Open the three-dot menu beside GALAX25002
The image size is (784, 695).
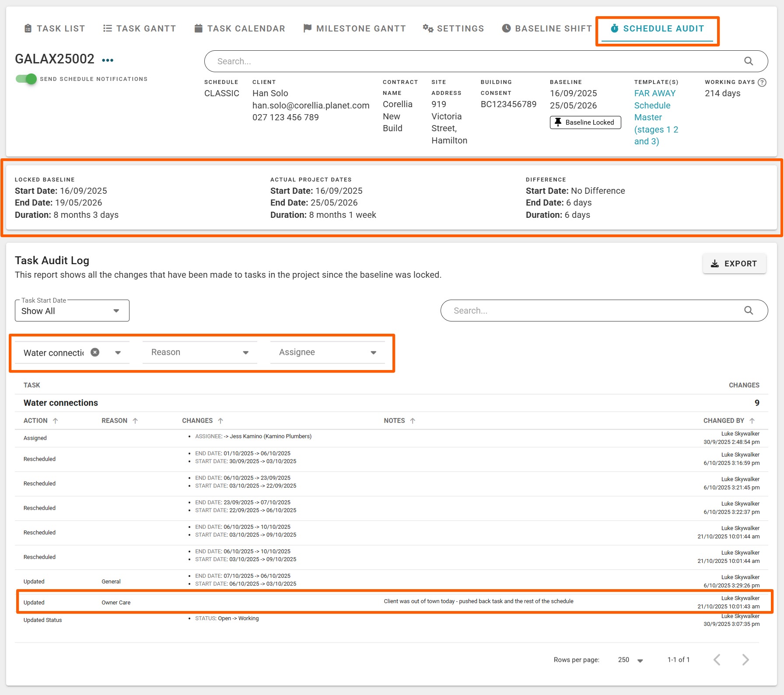[108, 60]
